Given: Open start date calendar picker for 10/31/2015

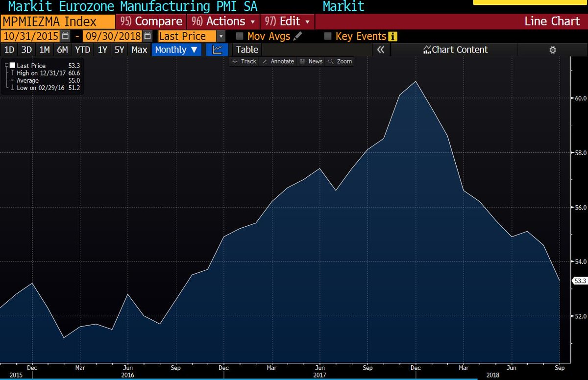Looking at the screenshot, I should pyautogui.click(x=65, y=36).
